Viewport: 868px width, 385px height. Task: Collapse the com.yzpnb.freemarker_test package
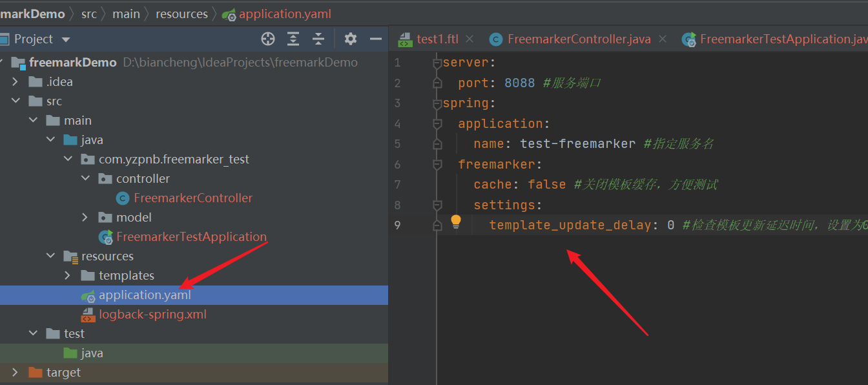pos(68,160)
